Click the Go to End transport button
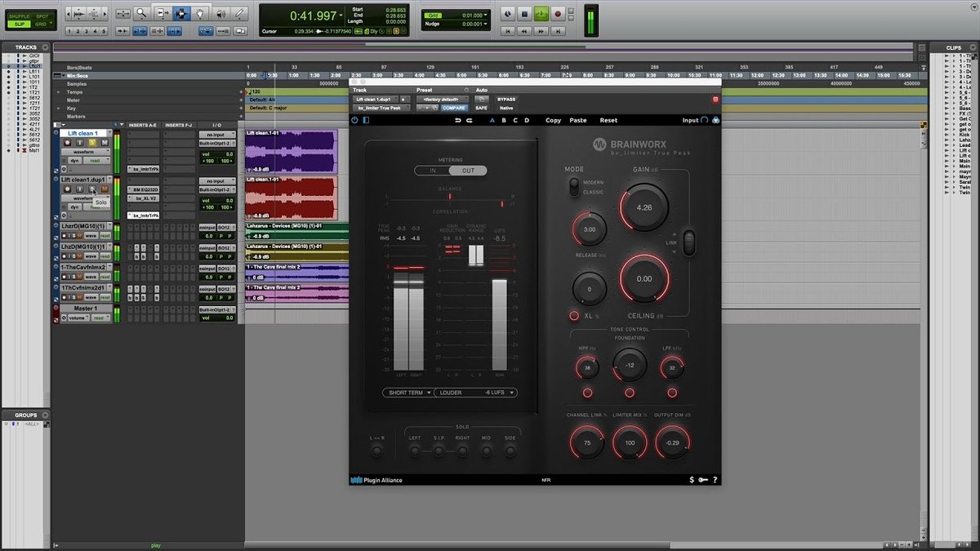Image resolution: width=980 pixels, height=551 pixels. (559, 31)
